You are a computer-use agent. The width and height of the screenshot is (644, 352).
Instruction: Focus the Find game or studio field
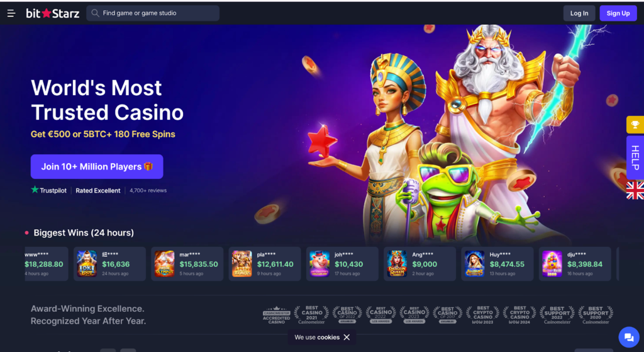[153, 13]
